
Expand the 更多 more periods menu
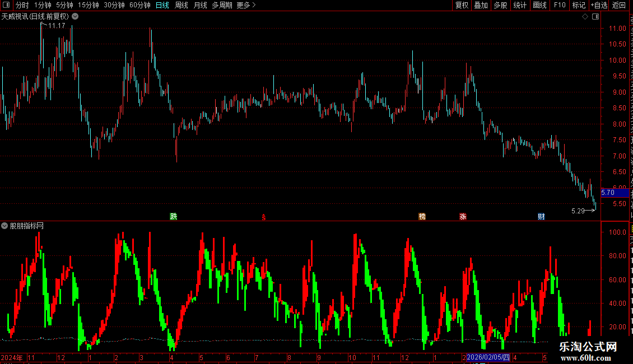[246, 5]
